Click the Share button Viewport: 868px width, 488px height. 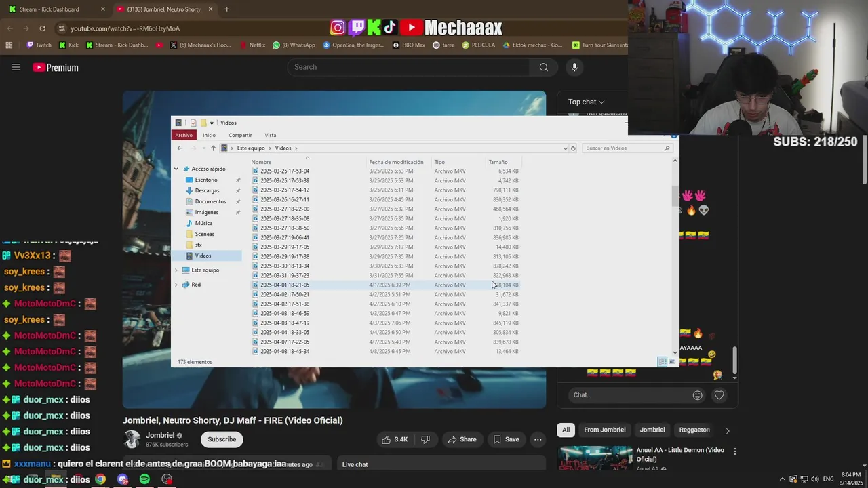pyautogui.click(x=462, y=439)
